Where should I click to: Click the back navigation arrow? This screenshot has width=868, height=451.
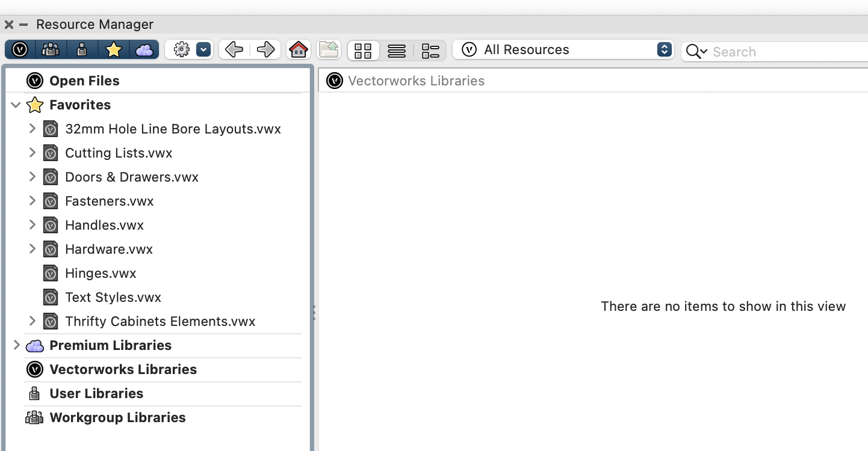pos(234,49)
